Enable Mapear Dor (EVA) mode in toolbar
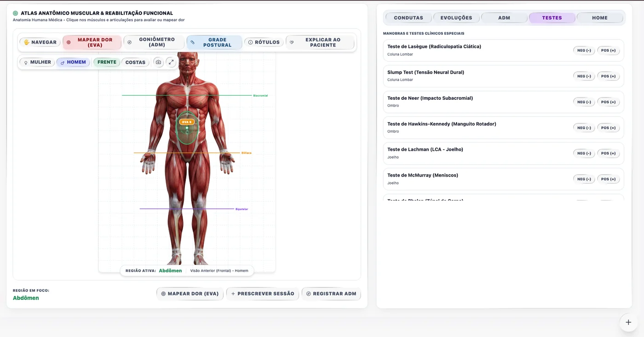 (x=92, y=42)
